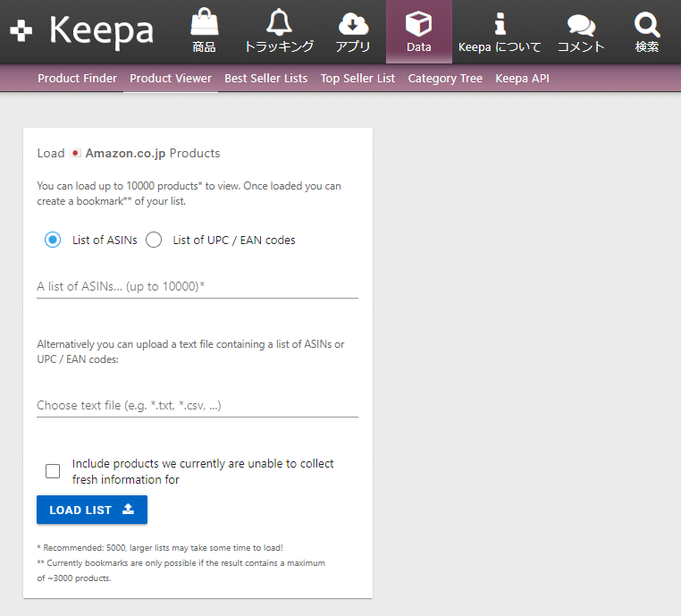Click the Choose text file field
This screenshot has width=681, height=616.
coord(198,406)
